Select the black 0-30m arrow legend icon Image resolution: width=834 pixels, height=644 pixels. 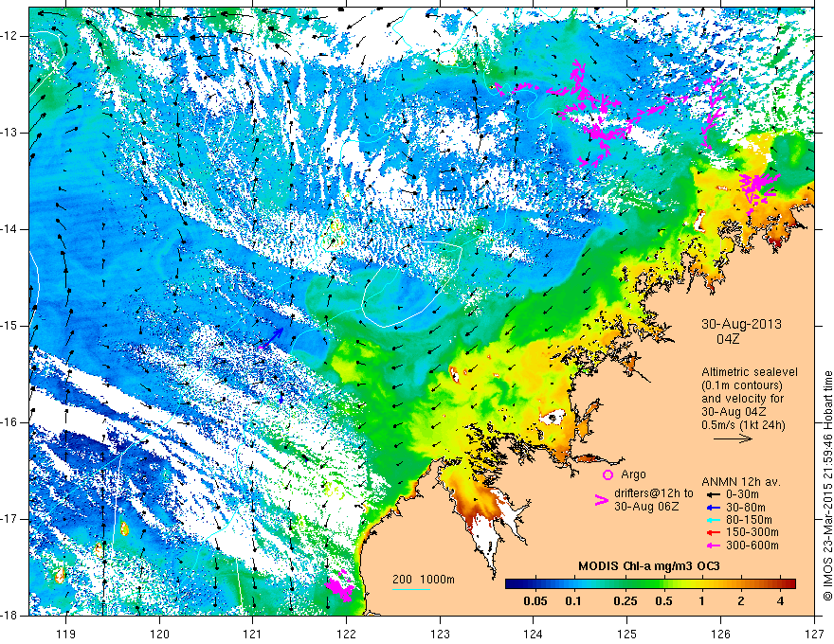pyautogui.click(x=713, y=494)
